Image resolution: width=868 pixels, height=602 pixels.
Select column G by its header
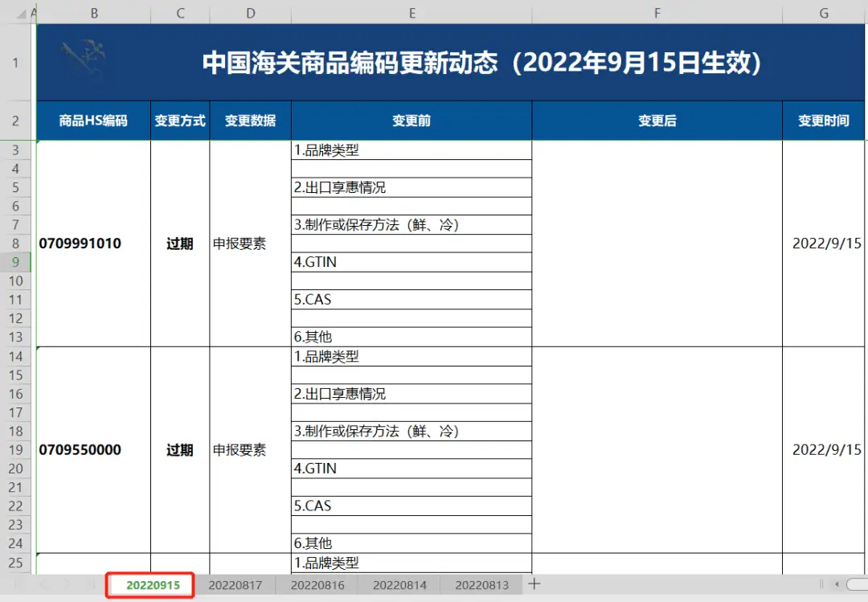point(823,13)
